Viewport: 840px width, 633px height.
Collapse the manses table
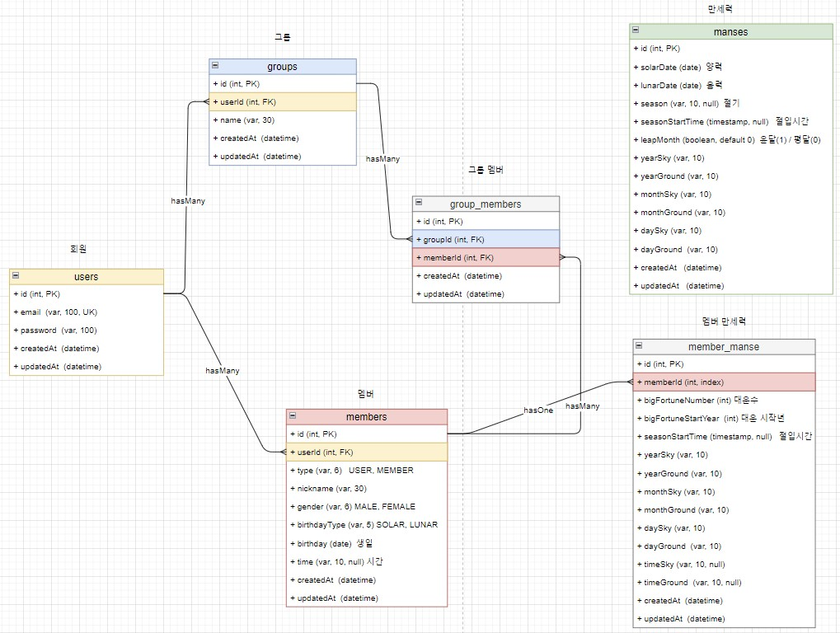point(636,30)
